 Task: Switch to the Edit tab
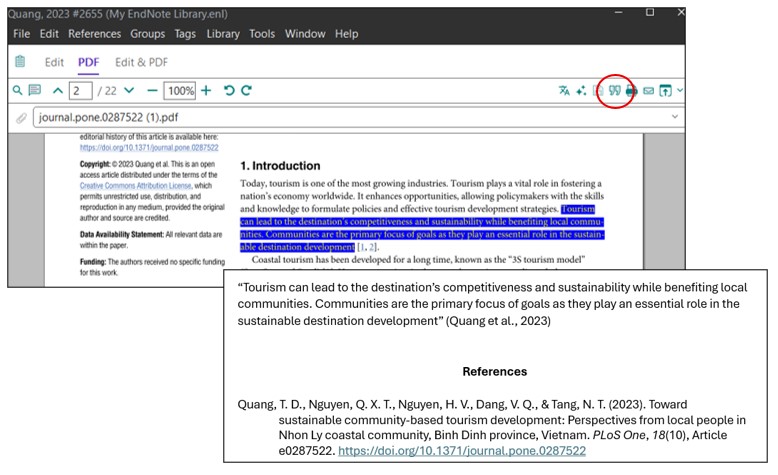54,63
